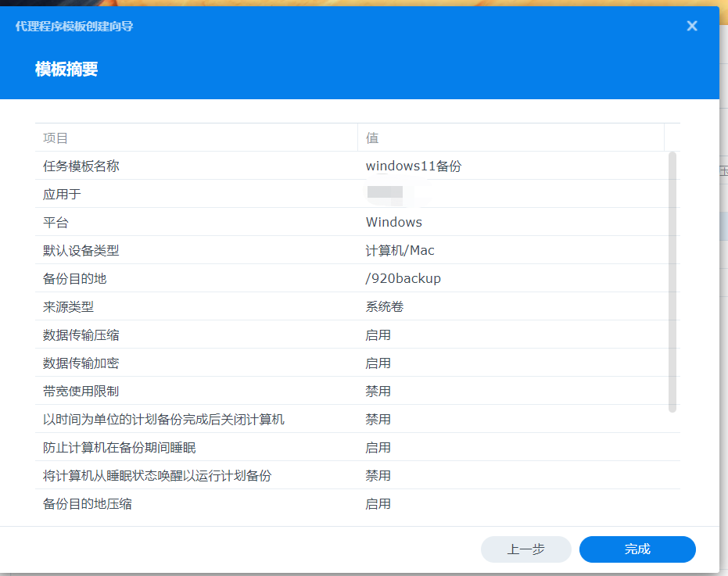This screenshot has width=728, height=576.
Task: Click the 数据传输加密 row label
Action: click(81, 363)
